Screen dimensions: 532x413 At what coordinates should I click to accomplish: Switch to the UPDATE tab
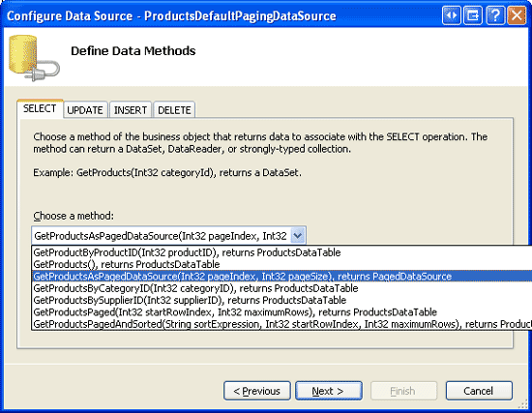(85, 110)
